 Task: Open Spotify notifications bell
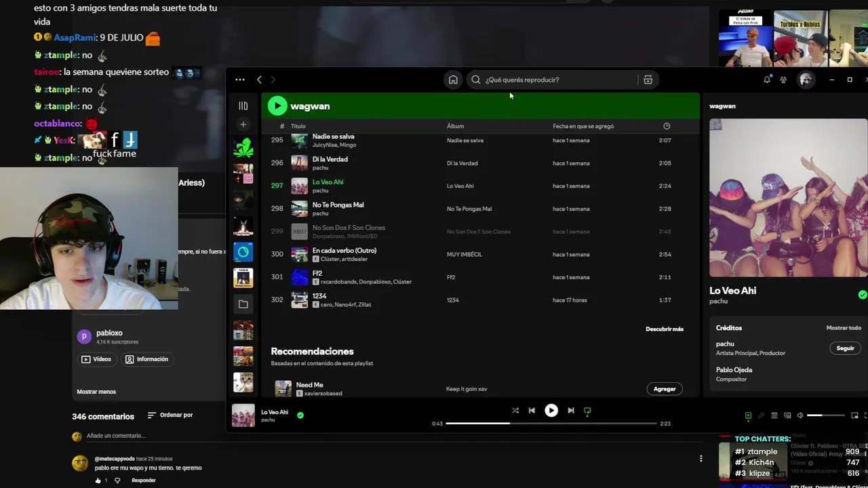[x=767, y=79]
